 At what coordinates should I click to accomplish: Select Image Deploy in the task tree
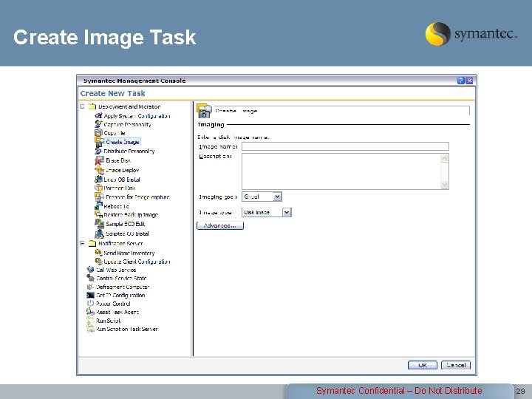click(122, 170)
